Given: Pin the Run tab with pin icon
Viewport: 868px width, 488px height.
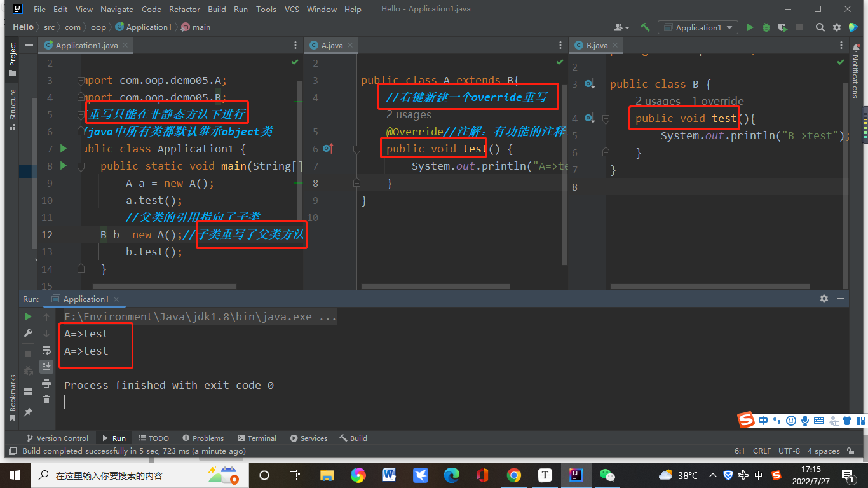Looking at the screenshot, I should (x=28, y=412).
